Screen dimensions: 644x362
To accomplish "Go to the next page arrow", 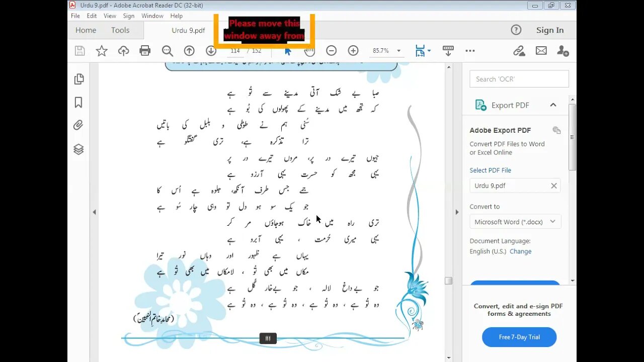I will (211, 51).
